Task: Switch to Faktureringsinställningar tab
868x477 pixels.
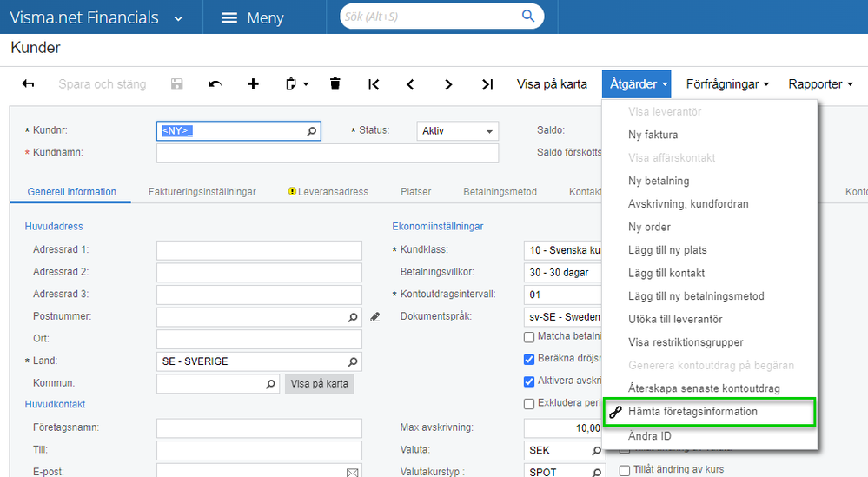Action: [x=202, y=192]
